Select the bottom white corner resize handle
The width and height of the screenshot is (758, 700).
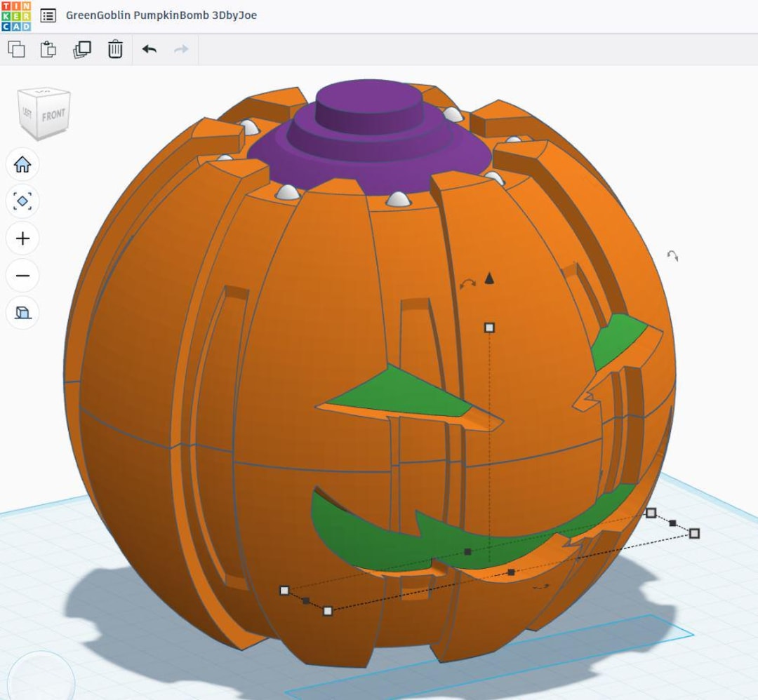coord(328,611)
